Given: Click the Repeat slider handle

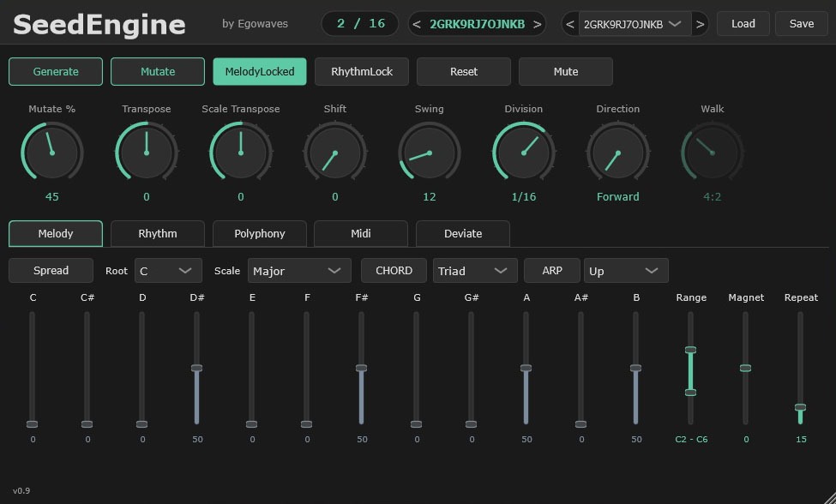Looking at the screenshot, I should tap(801, 407).
